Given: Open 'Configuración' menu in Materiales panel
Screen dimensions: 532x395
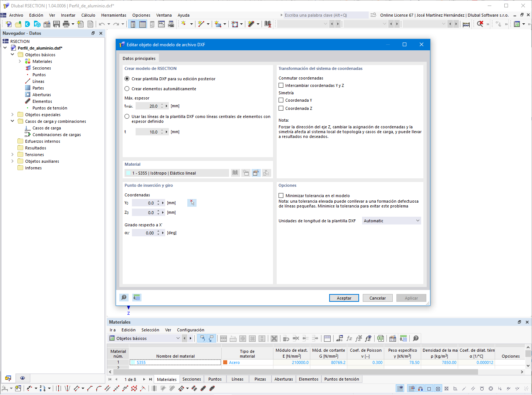Looking at the screenshot, I should (x=191, y=330).
